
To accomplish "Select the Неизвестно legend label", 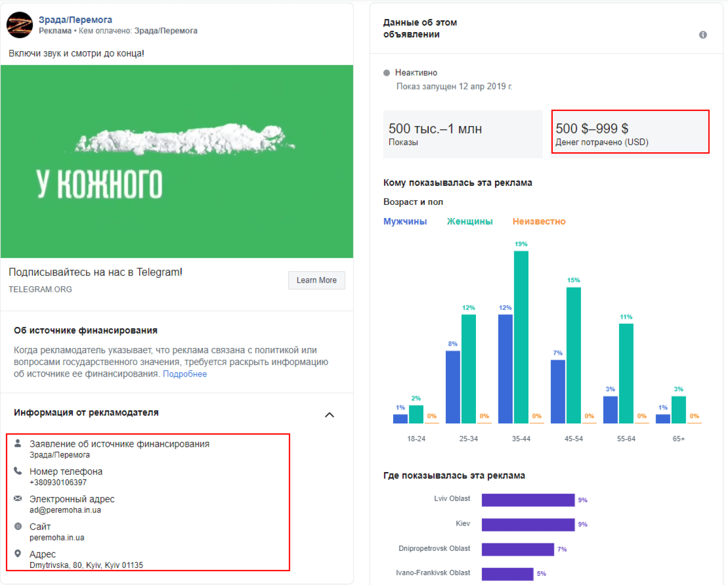I will (x=539, y=221).
